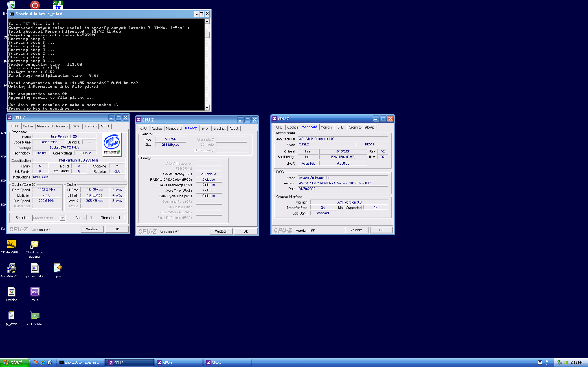Viewport: 588px width, 367px height.
Task: Click the BIOS Date value 01/30/2002
Action: point(343,189)
